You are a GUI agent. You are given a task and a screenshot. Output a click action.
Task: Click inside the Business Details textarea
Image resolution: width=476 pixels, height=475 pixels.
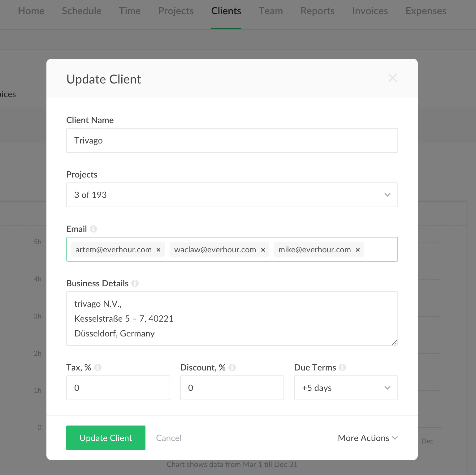[232, 319]
